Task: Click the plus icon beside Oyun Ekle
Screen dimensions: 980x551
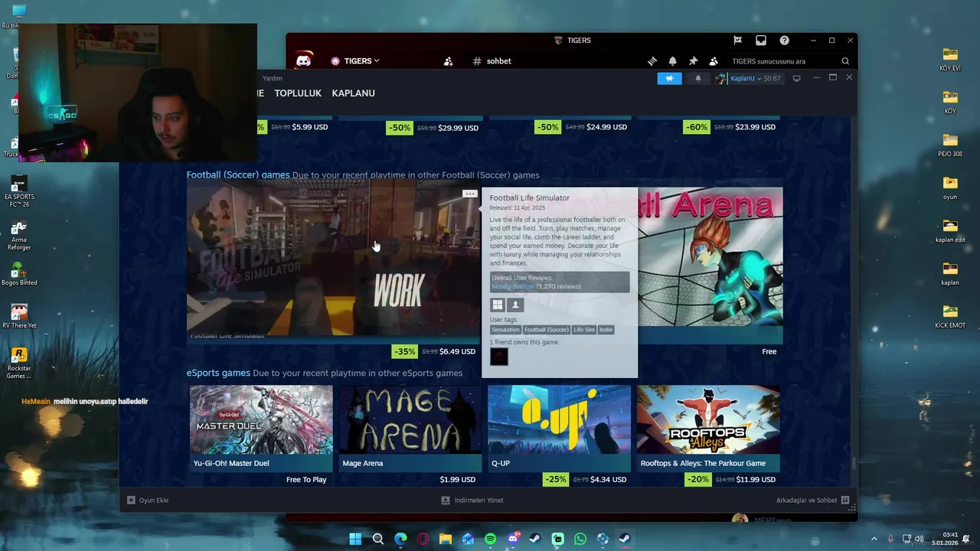Action: pos(131,500)
